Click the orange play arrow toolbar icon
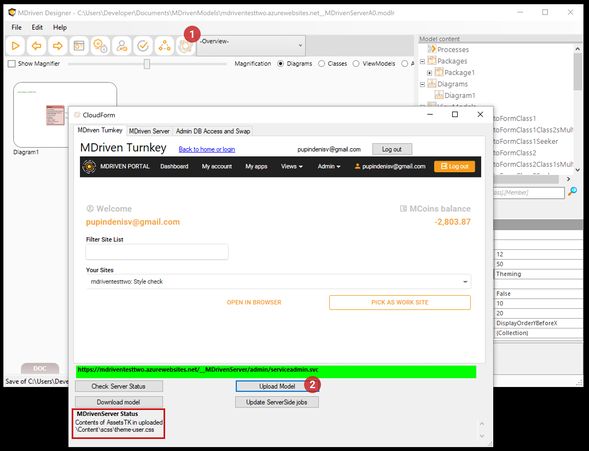589x451 pixels. point(15,46)
